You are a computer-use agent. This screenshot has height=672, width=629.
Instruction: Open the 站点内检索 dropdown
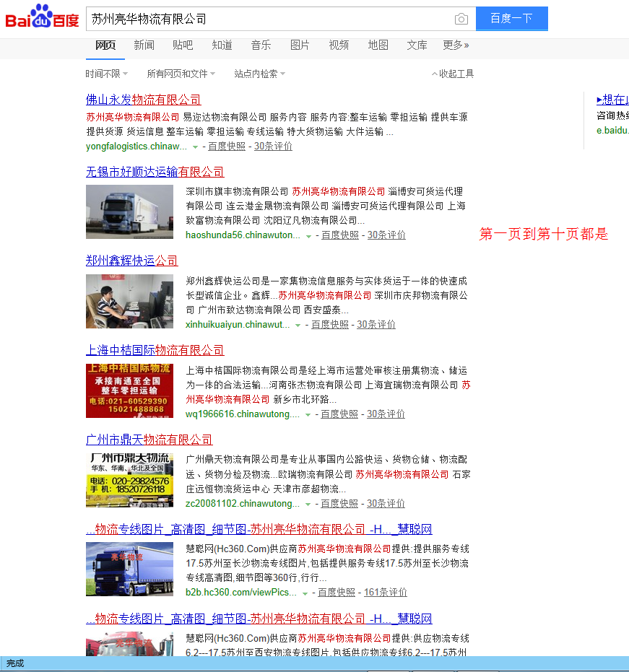click(x=260, y=74)
